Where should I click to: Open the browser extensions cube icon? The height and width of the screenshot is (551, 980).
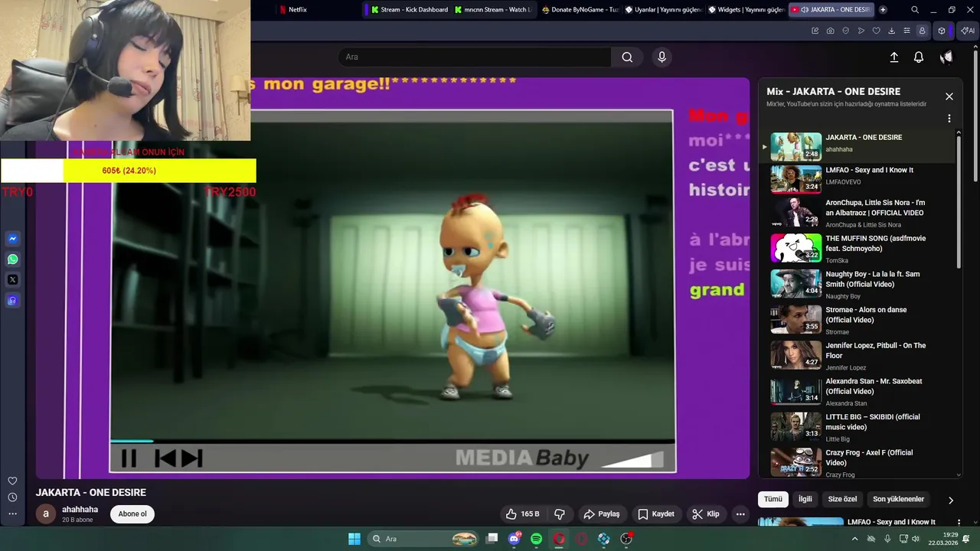pos(942,31)
